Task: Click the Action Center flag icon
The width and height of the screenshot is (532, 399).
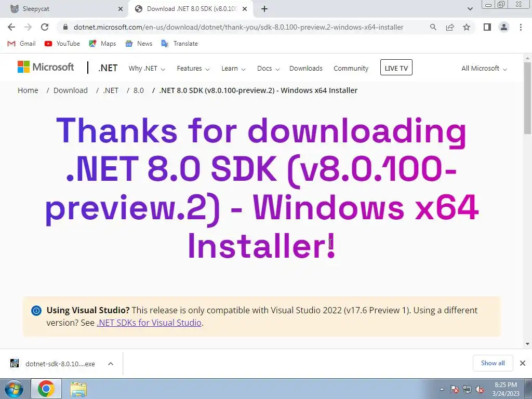Action: [x=455, y=389]
